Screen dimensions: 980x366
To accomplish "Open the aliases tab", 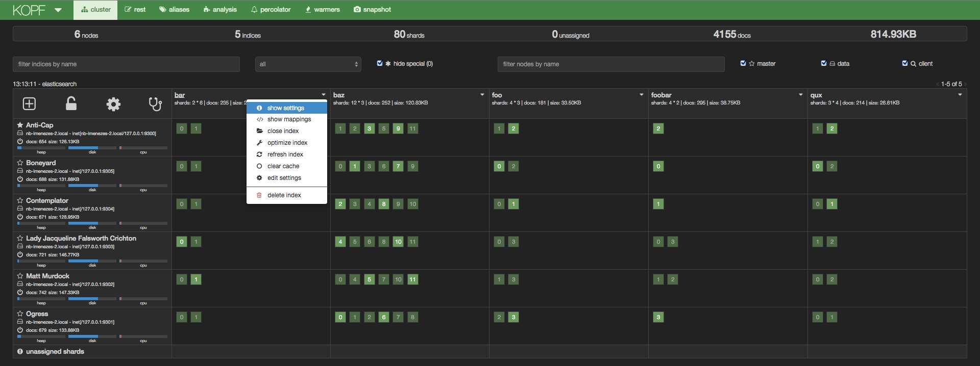I will coord(174,10).
